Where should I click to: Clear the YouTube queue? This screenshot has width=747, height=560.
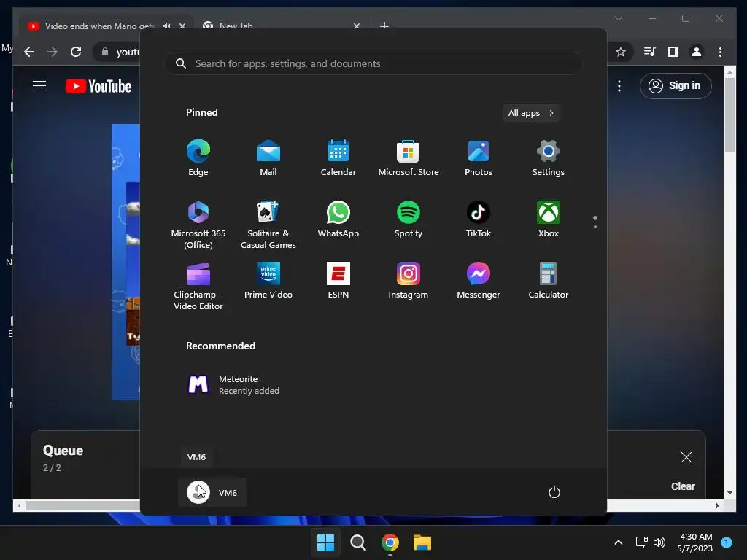click(683, 486)
